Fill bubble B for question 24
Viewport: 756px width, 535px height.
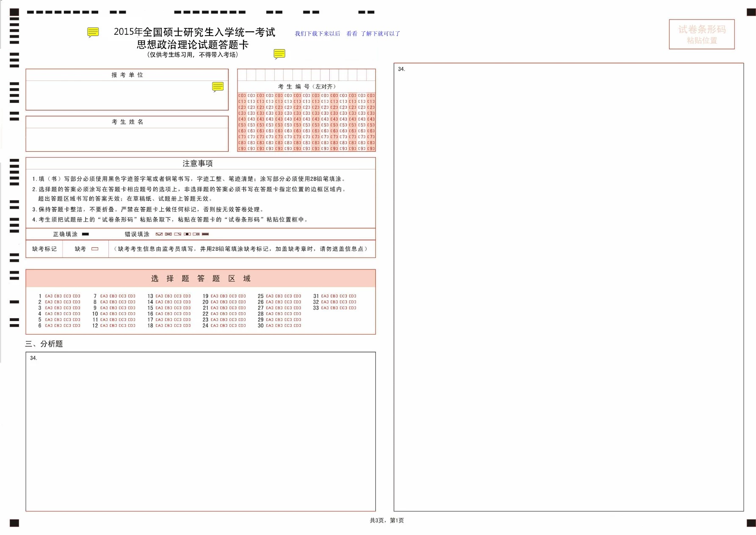coord(223,326)
